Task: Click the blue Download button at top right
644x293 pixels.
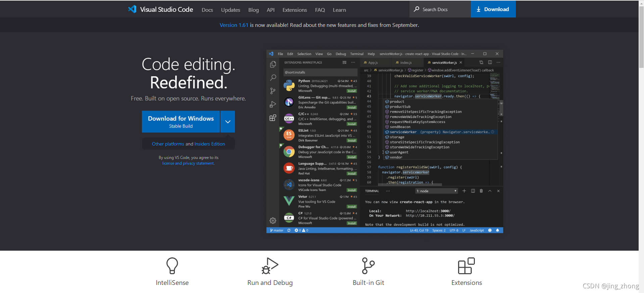Action: point(493,9)
